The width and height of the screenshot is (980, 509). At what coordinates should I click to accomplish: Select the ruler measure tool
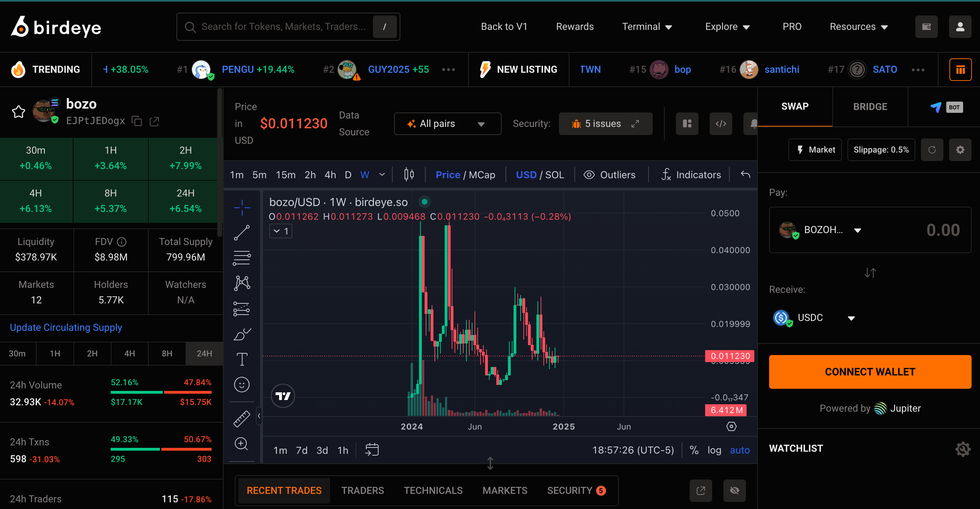click(x=241, y=419)
